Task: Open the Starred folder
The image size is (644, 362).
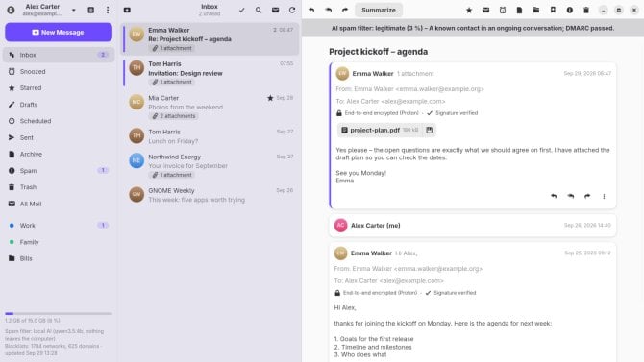Action: [59, 87]
